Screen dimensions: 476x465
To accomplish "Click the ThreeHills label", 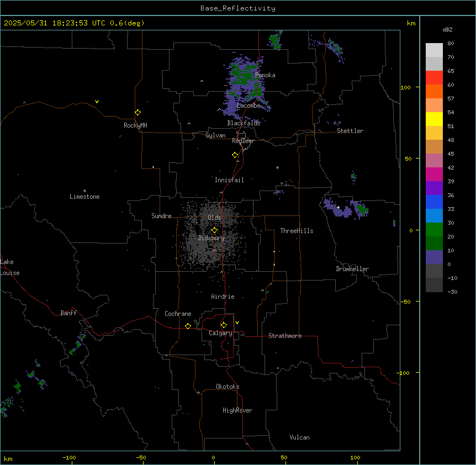I will 297,231.
